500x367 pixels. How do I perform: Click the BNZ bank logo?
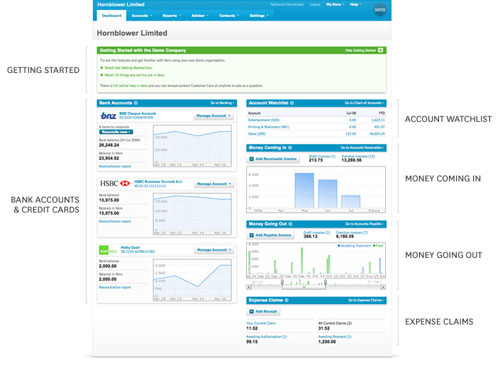108,116
